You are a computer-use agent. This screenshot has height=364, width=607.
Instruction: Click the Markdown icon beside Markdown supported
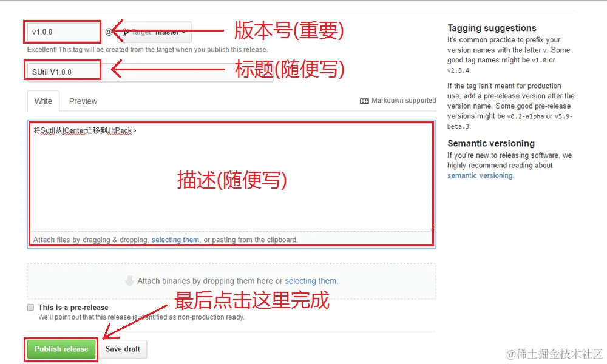click(x=364, y=101)
